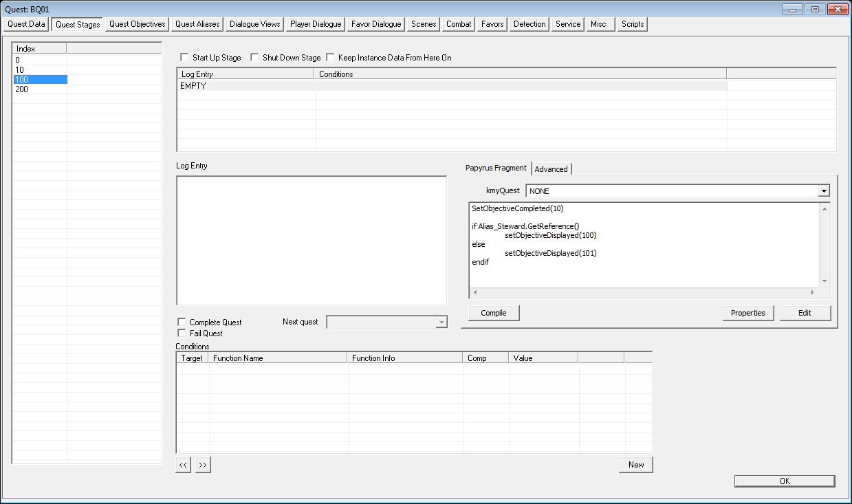
Task: Click script horizontal scrollbar left arrow
Action: pos(475,292)
